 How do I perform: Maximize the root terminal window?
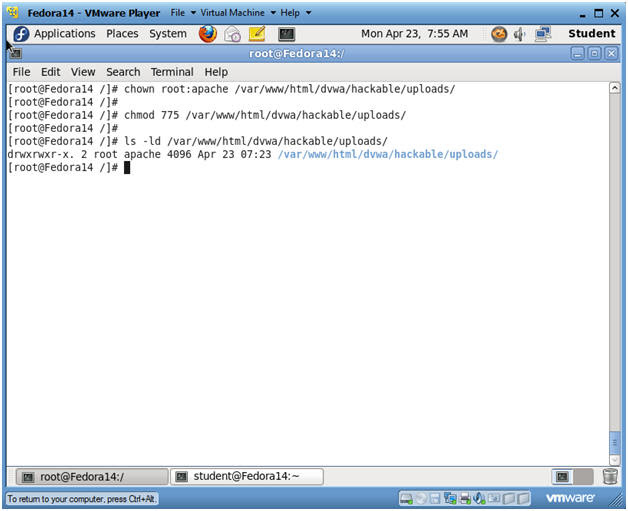point(594,53)
